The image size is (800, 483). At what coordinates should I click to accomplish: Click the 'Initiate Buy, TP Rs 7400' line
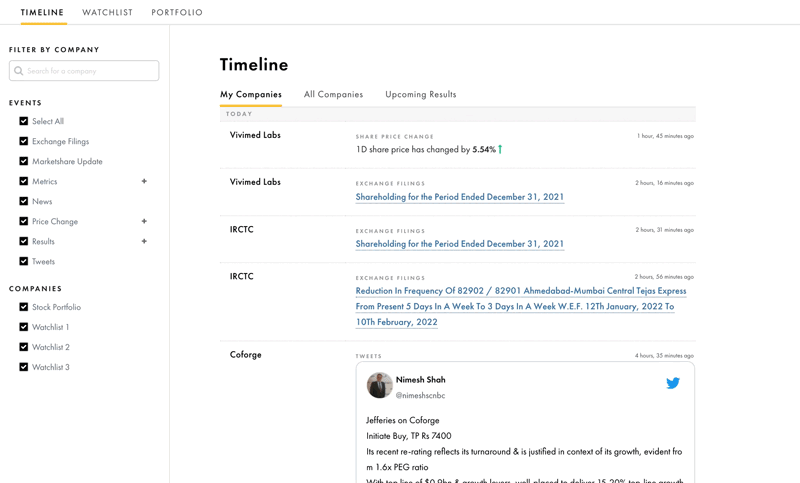pos(409,436)
